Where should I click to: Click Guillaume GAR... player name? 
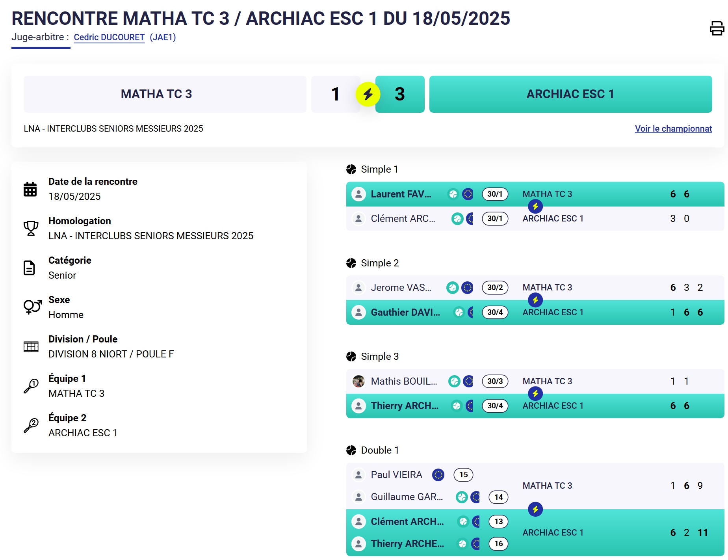tap(407, 497)
